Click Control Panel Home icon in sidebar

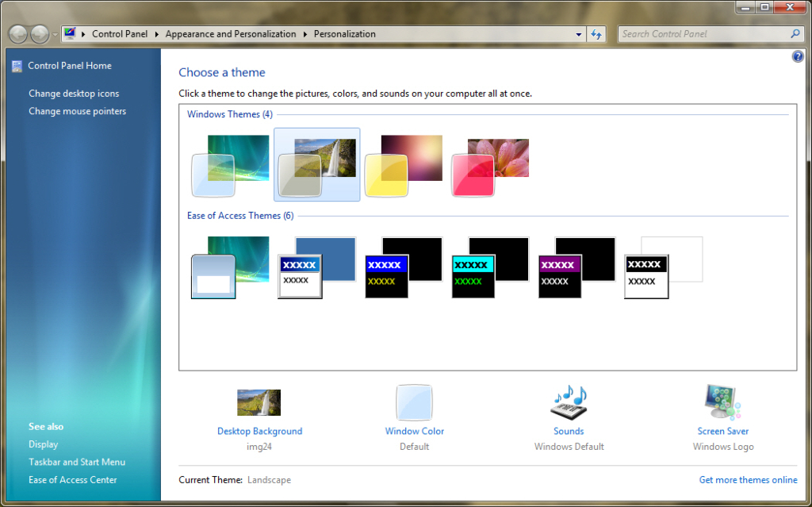(x=17, y=66)
